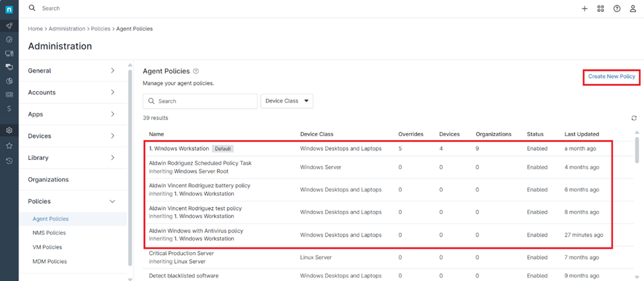The image size is (644, 281).
Task: Focus the agent policies Search box
Action: (x=200, y=101)
